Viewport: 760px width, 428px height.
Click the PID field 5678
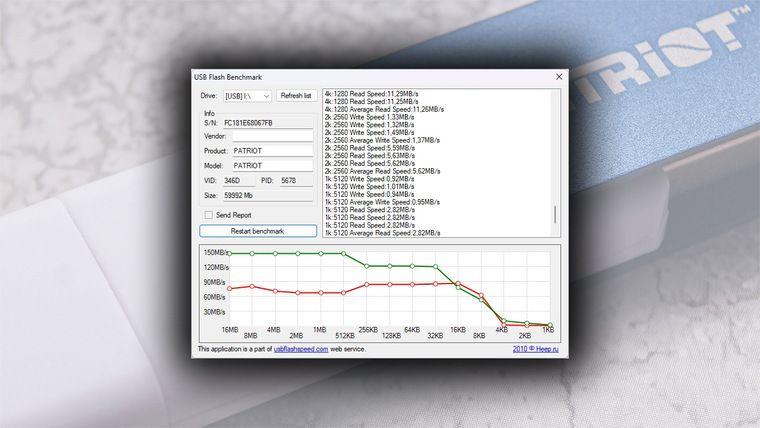tap(296, 180)
